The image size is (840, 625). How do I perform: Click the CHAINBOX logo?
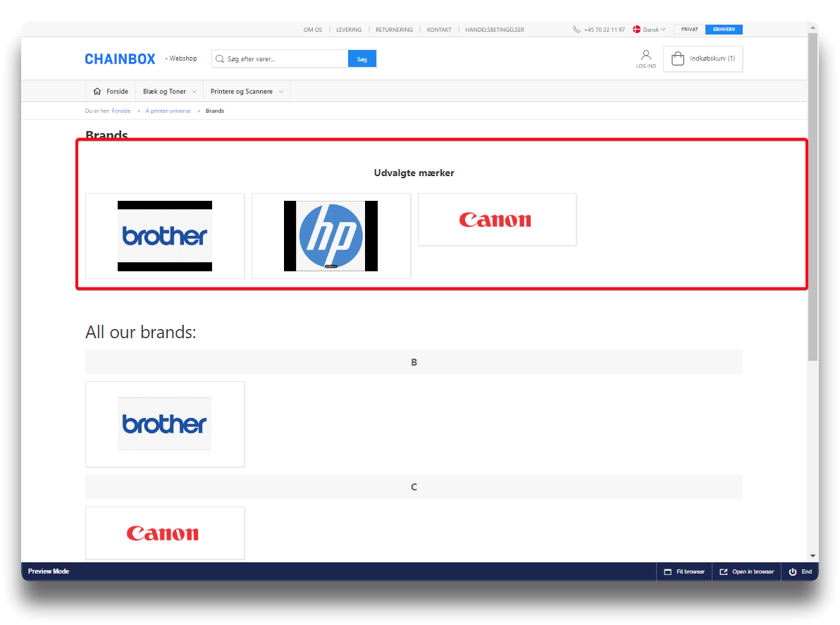(120, 59)
